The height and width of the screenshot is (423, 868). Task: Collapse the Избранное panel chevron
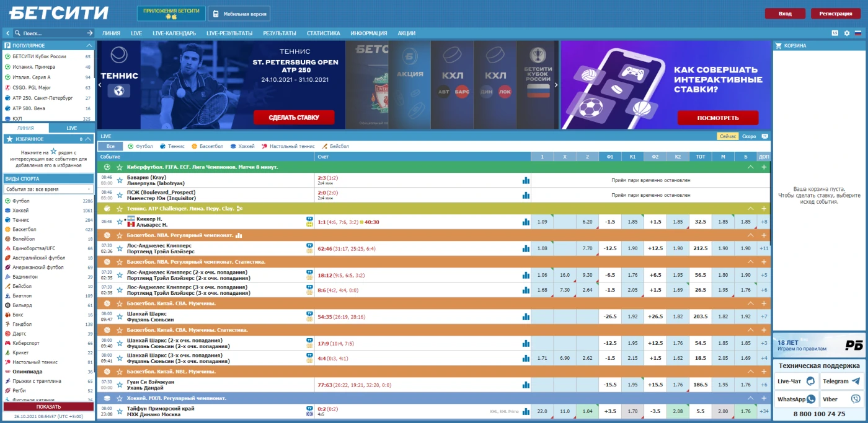(x=89, y=139)
